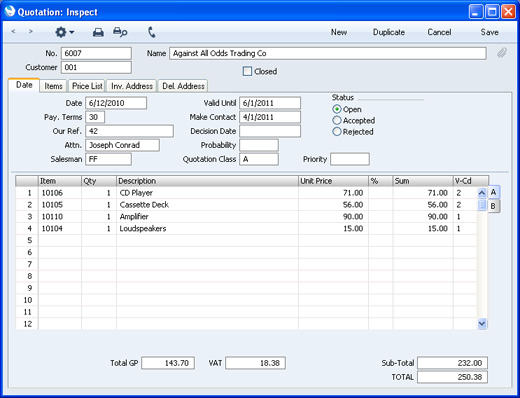Click Cancel button
This screenshot has width=520, height=398.
pyautogui.click(x=439, y=32)
